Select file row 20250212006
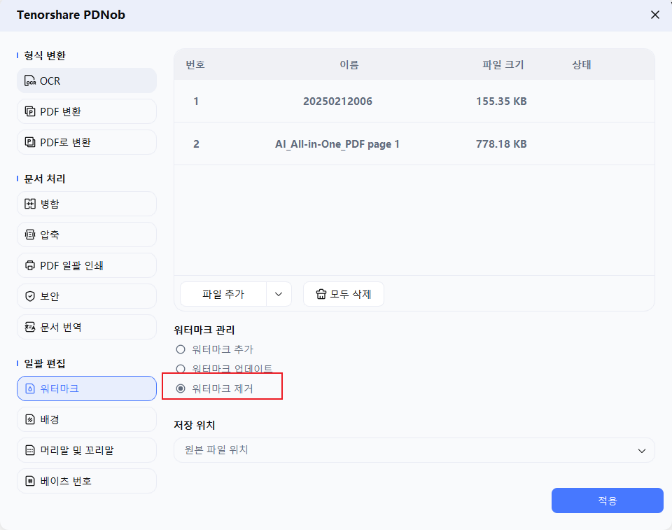Image resolution: width=672 pixels, height=530 pixels. pos(414,102)
